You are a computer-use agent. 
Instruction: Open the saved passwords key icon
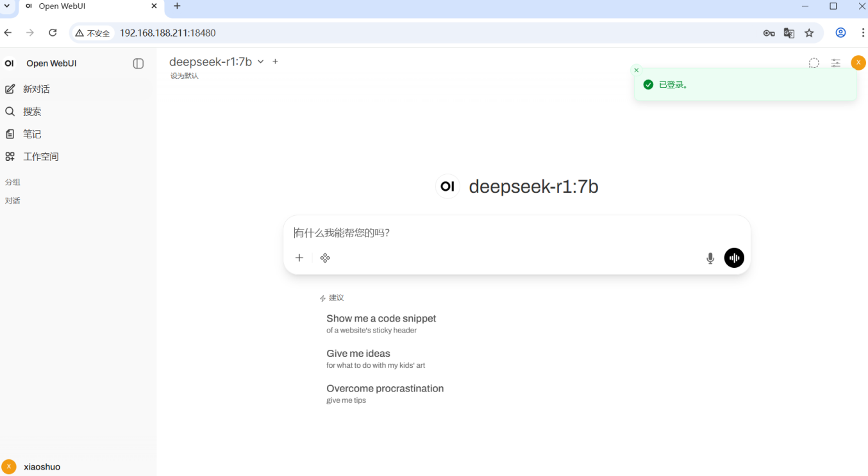769,33
